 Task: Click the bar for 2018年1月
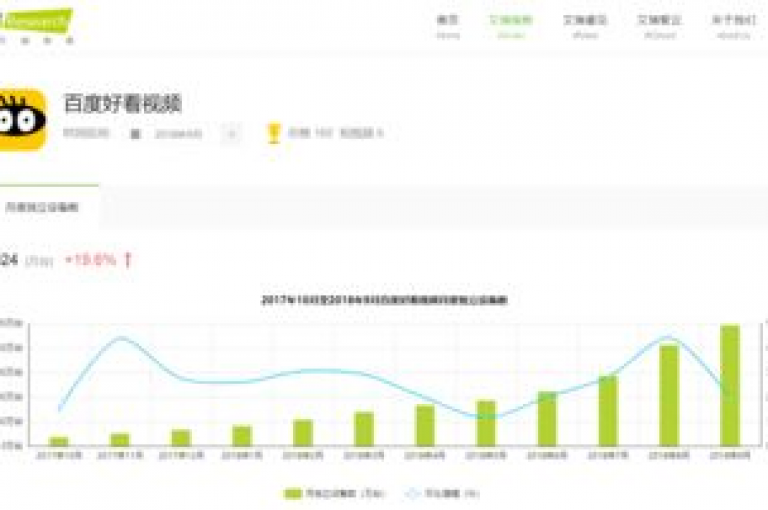[242, 436]
